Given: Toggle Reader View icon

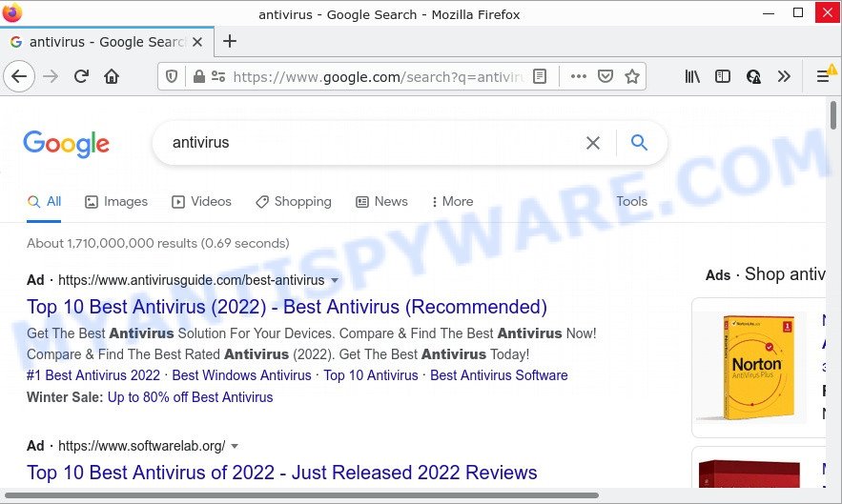Looking at the screenshot, I should coord(540,77).
